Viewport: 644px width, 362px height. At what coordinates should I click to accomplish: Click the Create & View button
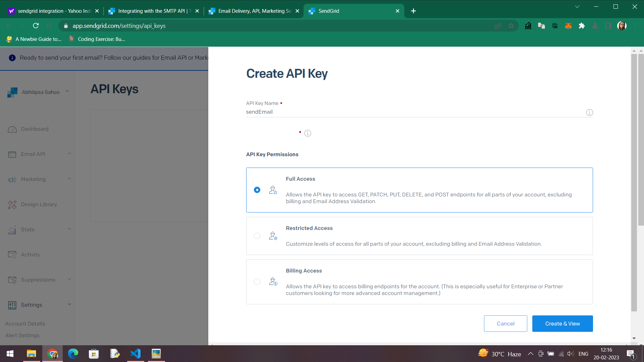tap(562, 324)
